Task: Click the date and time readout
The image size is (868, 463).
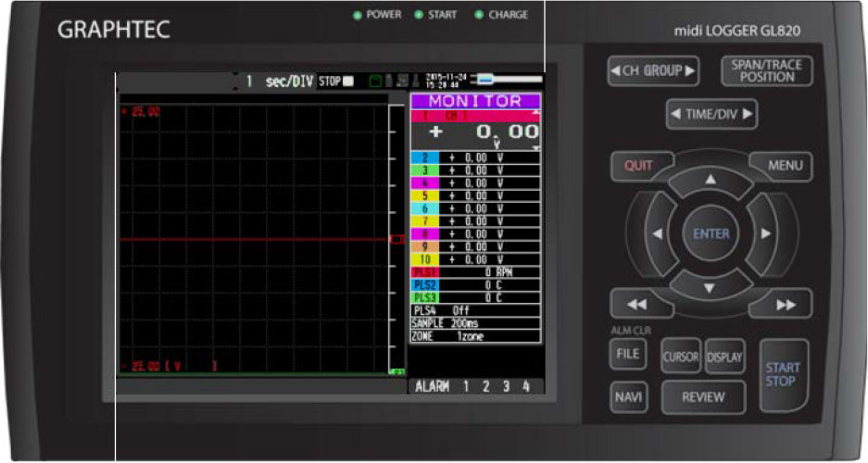Action: [447, 81]
